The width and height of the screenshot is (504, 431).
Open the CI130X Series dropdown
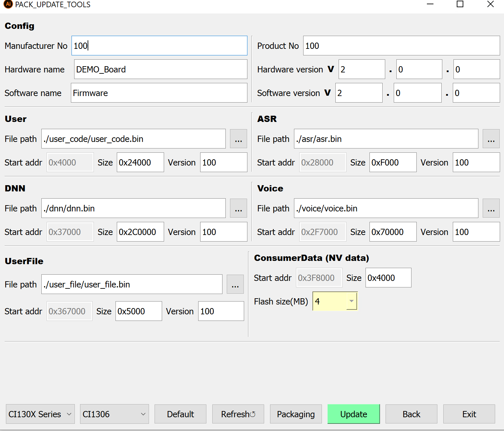click(x=40, y=414)
